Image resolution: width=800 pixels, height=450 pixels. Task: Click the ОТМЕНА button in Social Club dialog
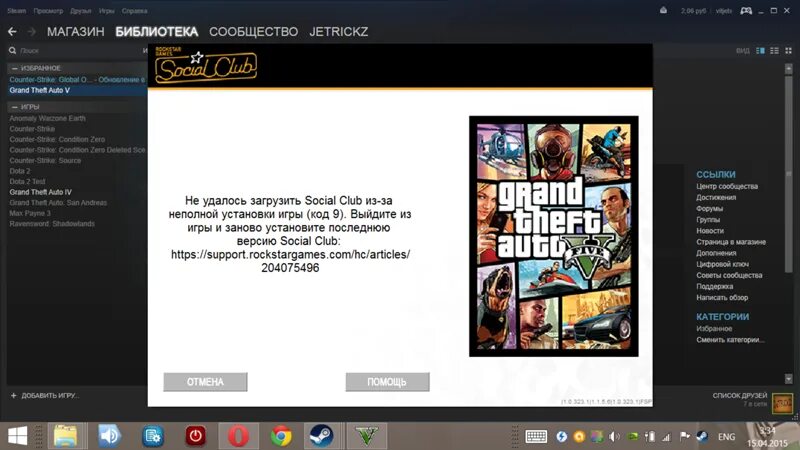[205, 382]
